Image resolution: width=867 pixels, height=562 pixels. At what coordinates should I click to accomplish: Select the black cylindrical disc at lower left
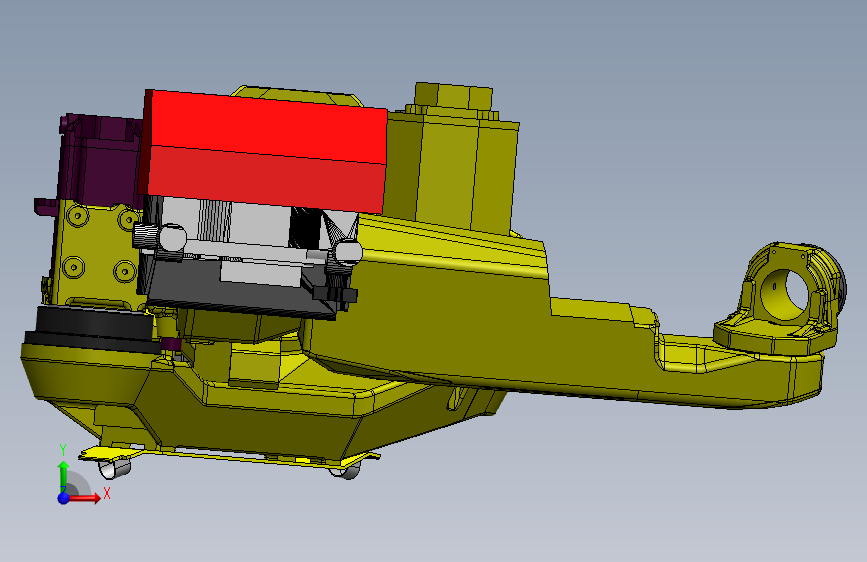pos(93,327)
